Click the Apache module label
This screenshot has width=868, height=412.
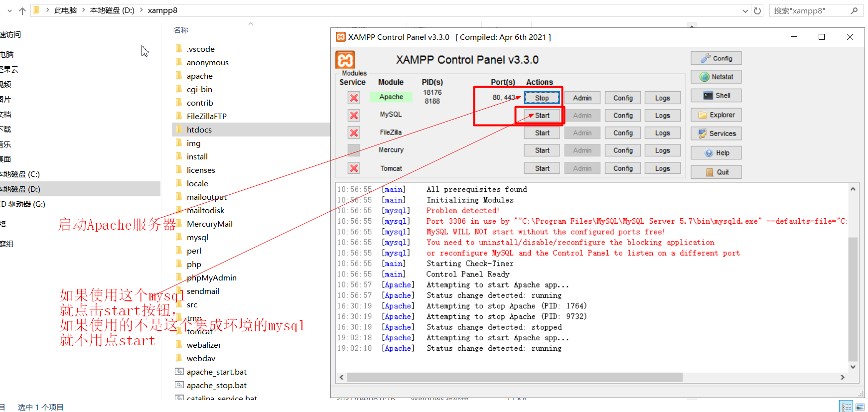click(391, 97)
